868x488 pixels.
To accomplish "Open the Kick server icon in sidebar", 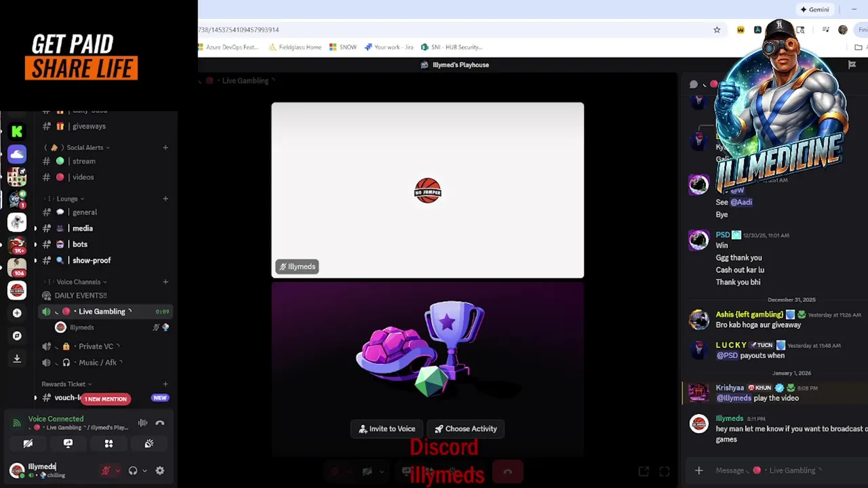I will [17, 131].
